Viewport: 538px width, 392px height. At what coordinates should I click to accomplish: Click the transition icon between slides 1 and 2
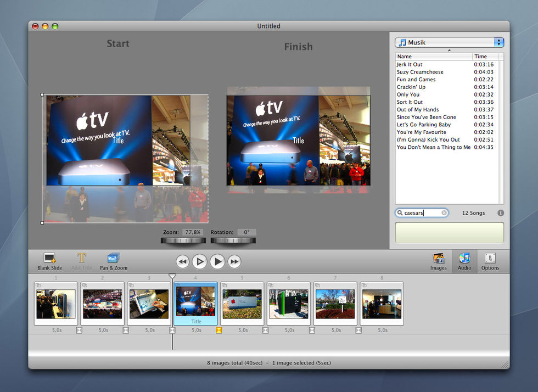[x=79, y=331]
